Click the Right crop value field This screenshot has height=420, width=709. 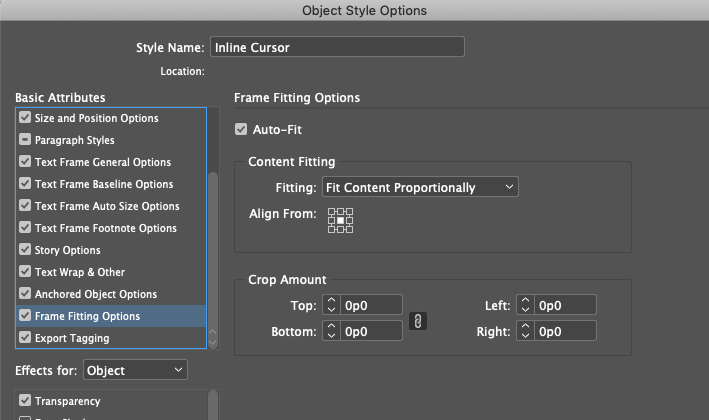coord(565,331)
